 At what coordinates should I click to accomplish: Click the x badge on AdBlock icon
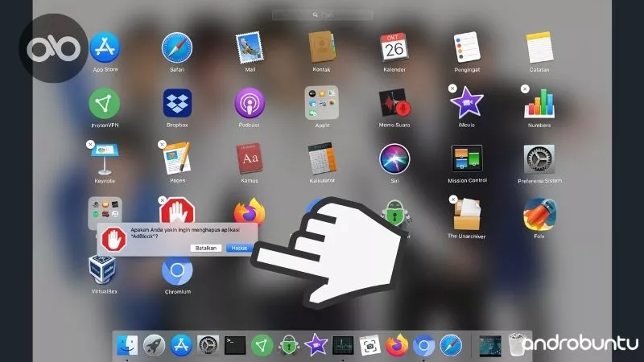[x=163, y=200]
